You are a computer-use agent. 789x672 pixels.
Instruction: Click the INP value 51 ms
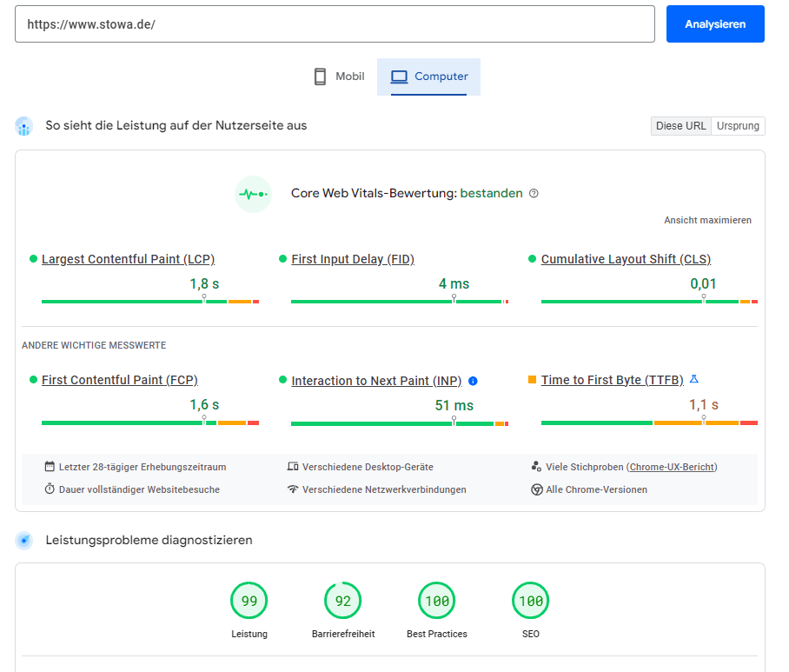pyautogui.click(x=454, y=406)
